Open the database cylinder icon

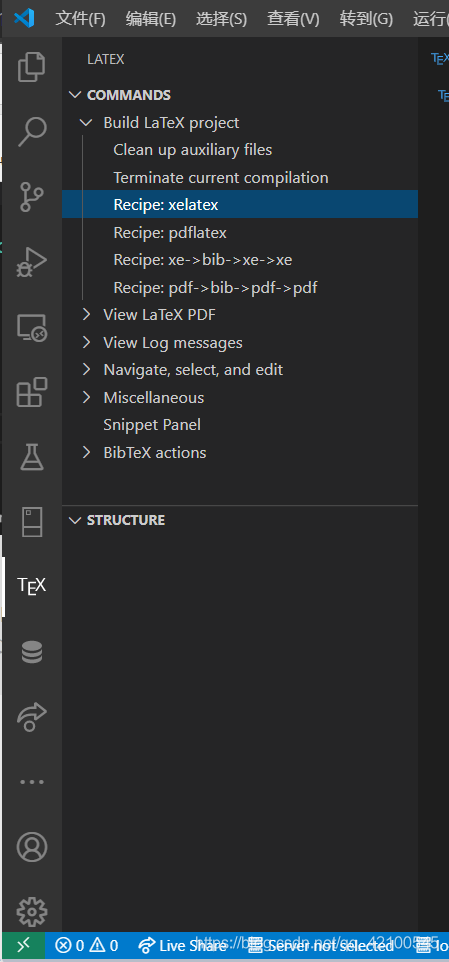click(x=31, y=652)
